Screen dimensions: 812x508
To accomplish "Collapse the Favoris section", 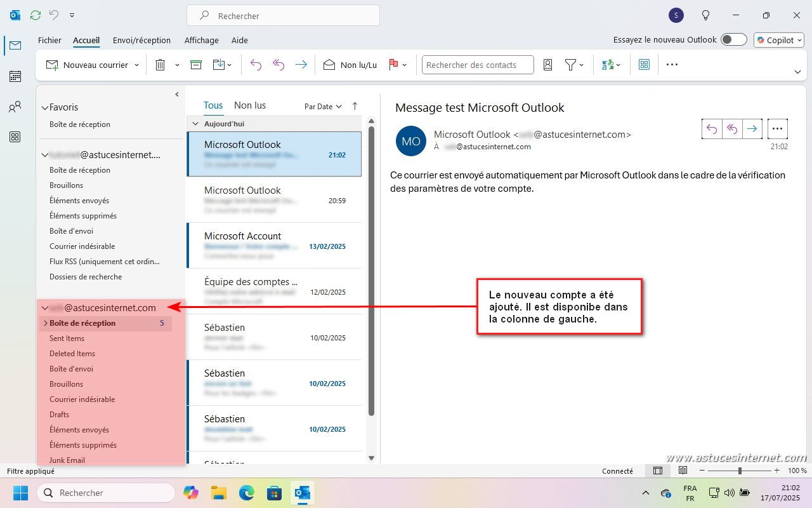I will 45,108.
